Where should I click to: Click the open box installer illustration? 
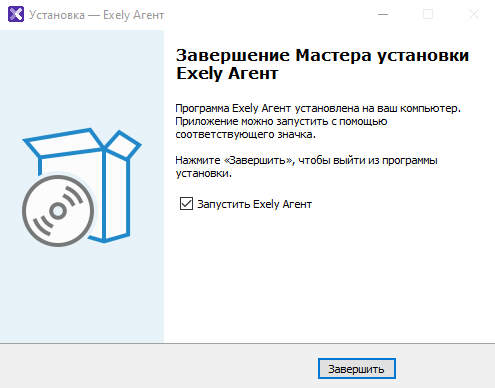pyautogui.click(x=82, y=187)
